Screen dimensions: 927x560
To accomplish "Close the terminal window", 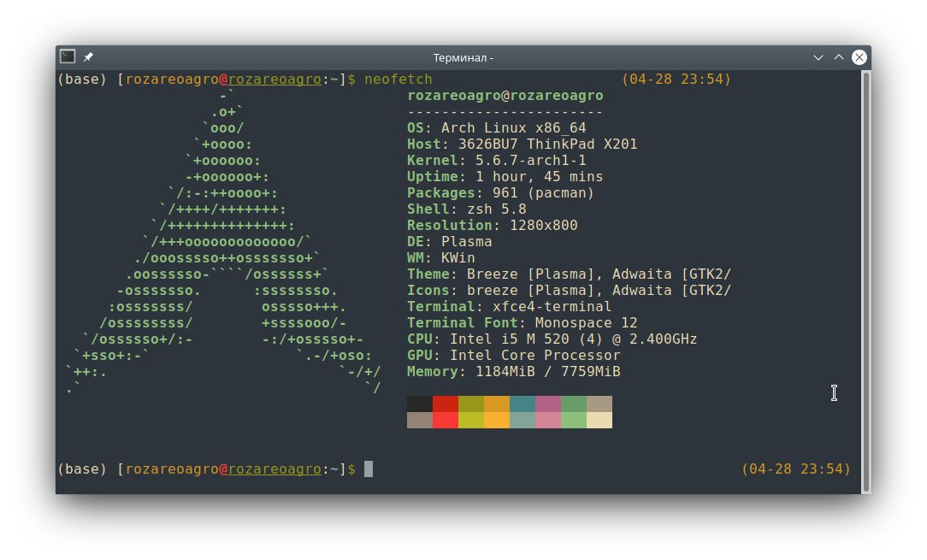I will click(859, 56).
